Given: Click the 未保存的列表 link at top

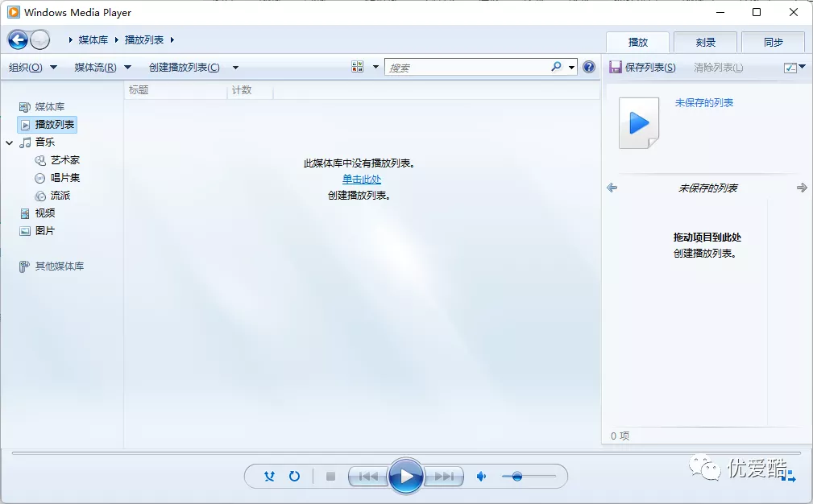Looking at the screenshot, I should 704,103.
